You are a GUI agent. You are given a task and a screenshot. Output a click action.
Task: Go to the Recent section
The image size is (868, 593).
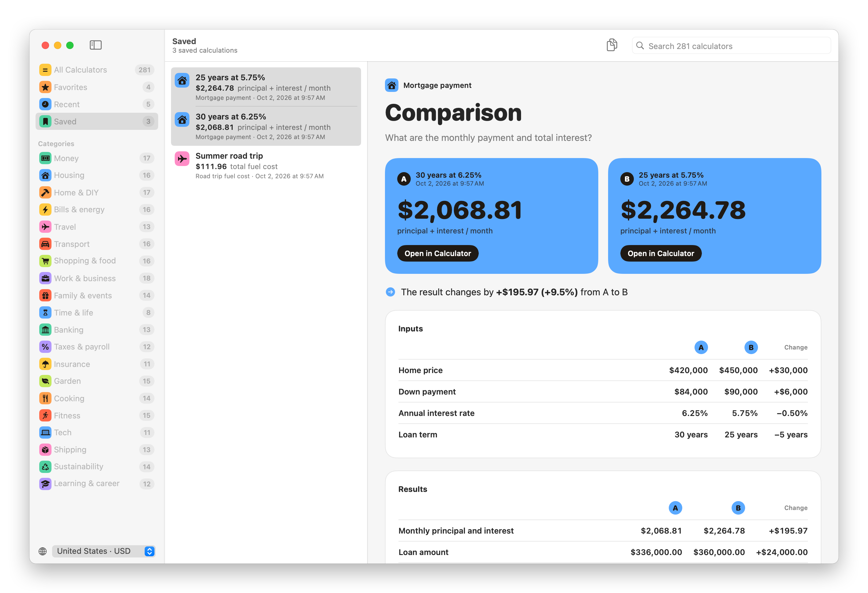[x=97, y=104]
